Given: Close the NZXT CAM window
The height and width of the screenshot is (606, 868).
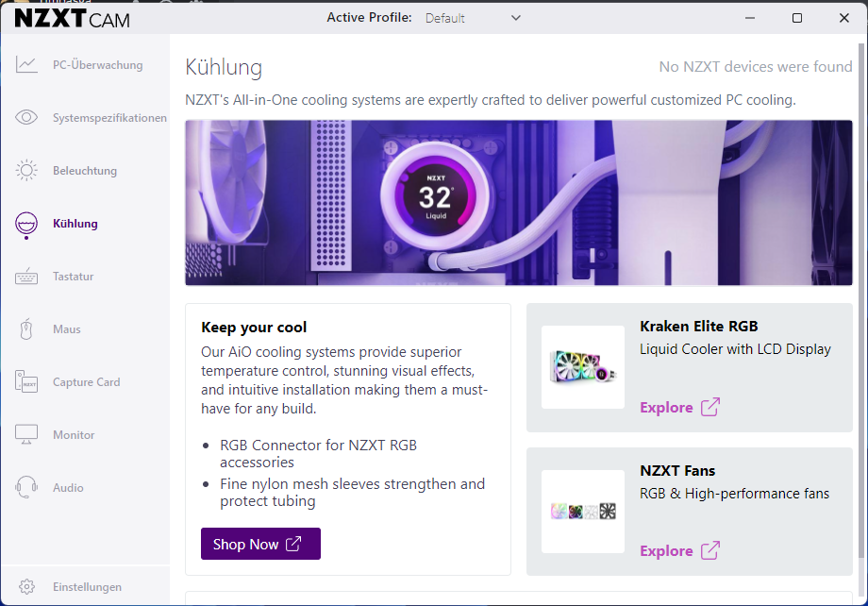Looking at the screenshot, I should 844,18.
